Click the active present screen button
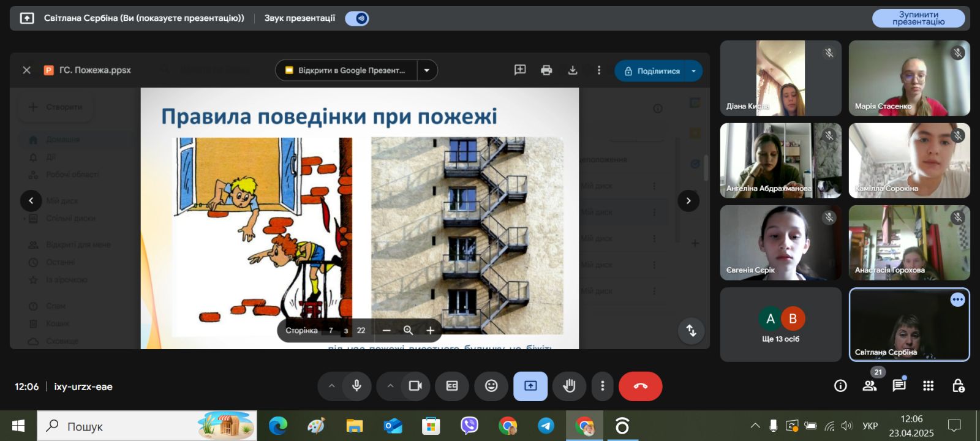The image size is (980, 441). click(x=530, y=386)
